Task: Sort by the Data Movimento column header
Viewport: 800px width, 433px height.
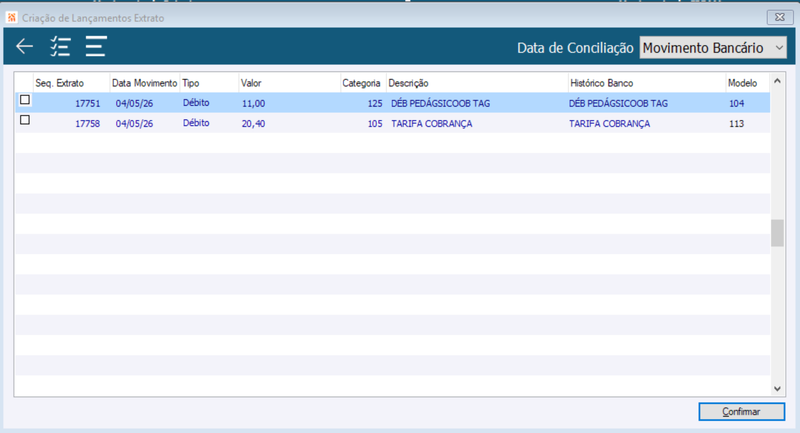Action: [x=144, y=83]
